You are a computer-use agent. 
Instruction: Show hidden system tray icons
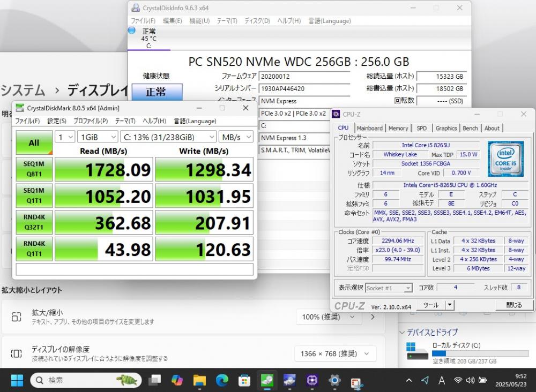click(x=409, y=380)
